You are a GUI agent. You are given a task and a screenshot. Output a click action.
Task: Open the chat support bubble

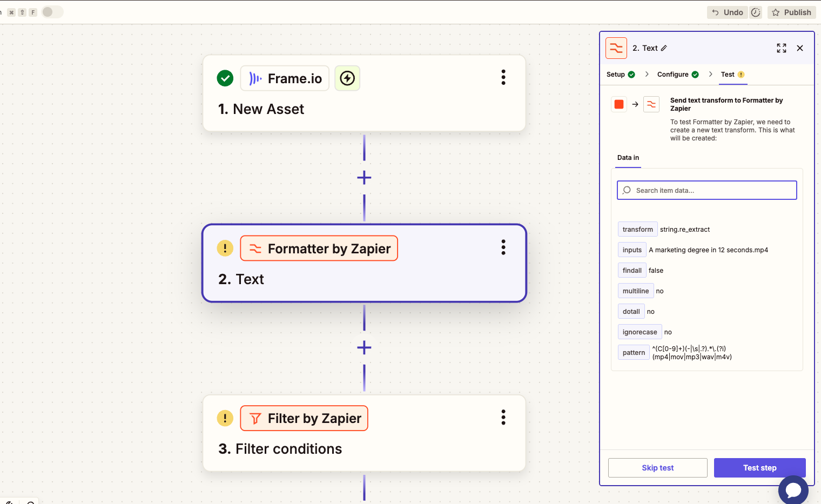[x=793, y=490]
